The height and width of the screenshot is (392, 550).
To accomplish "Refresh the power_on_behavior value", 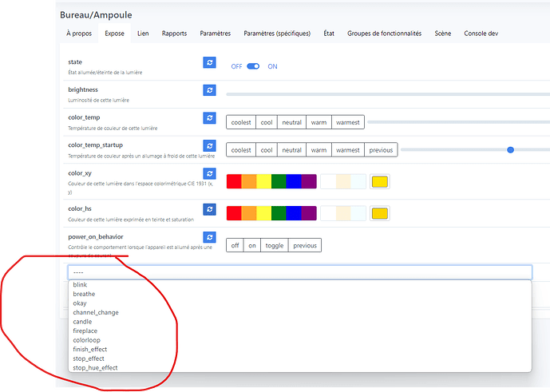I will [x=209, y=237].
